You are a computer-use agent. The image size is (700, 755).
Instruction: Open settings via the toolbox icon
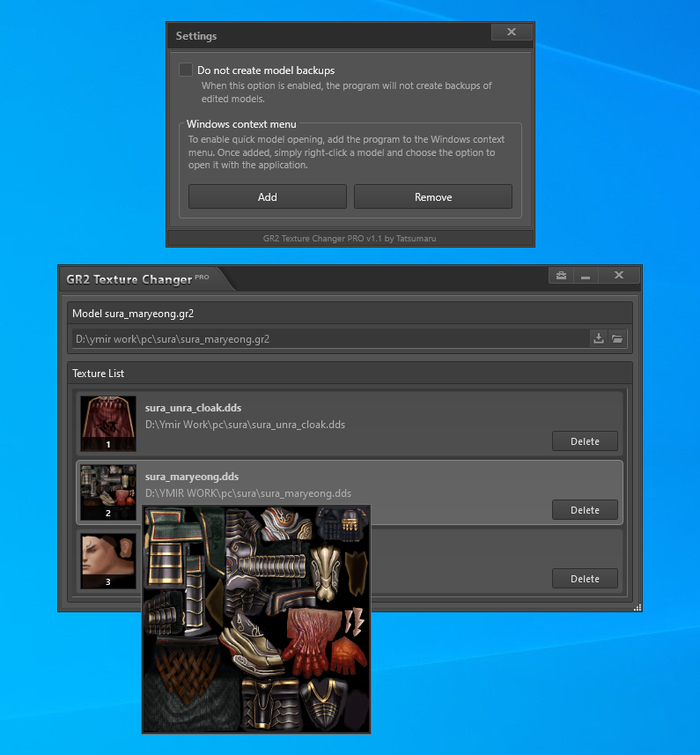tap(561, 276)
